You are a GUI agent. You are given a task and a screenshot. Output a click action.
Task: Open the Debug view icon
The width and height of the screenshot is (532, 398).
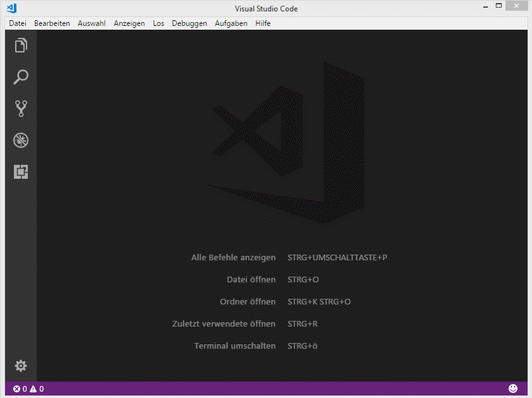coord(21,140)
